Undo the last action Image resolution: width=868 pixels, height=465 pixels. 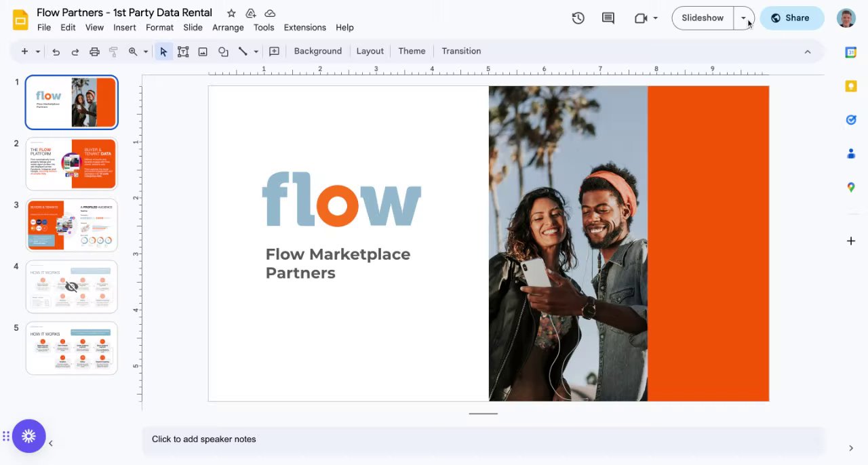coord(56,52)
